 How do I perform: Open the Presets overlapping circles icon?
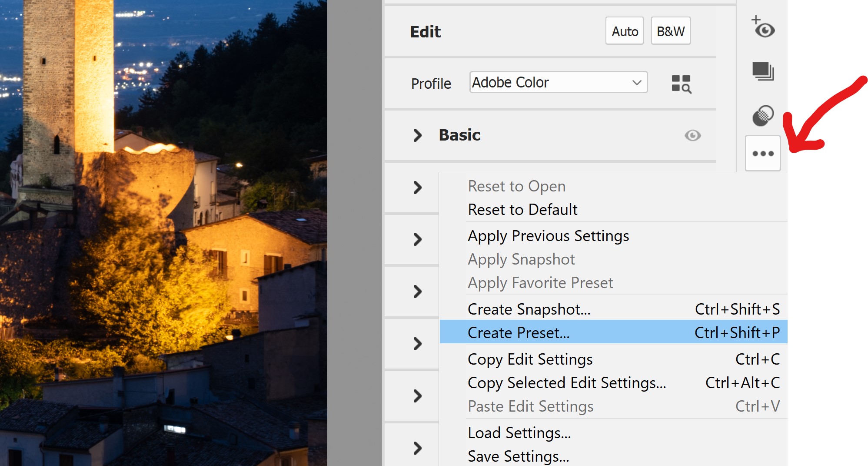click(763, 116)
